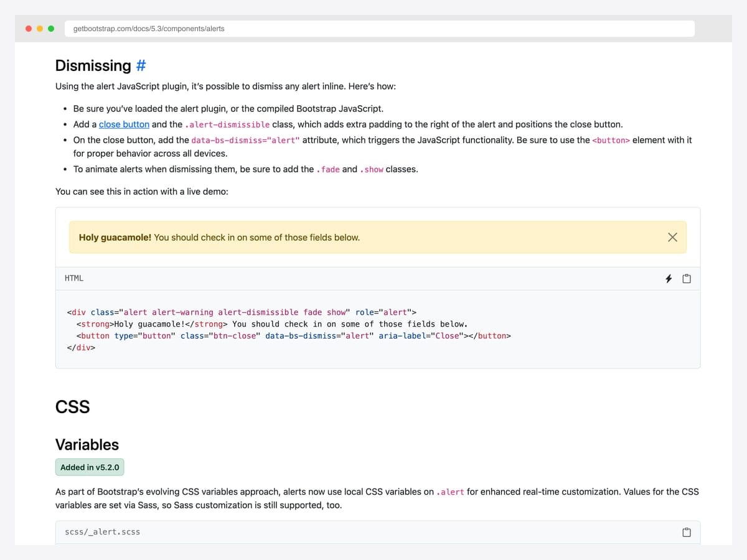Click the HTML label on the code block
Screen dimensions: 747x560
point(74,278)
